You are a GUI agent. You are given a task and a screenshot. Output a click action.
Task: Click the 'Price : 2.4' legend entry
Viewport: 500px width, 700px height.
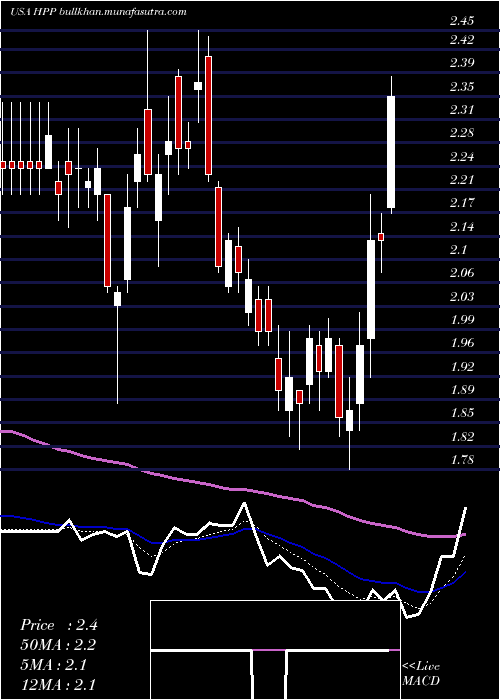(59, 625)
